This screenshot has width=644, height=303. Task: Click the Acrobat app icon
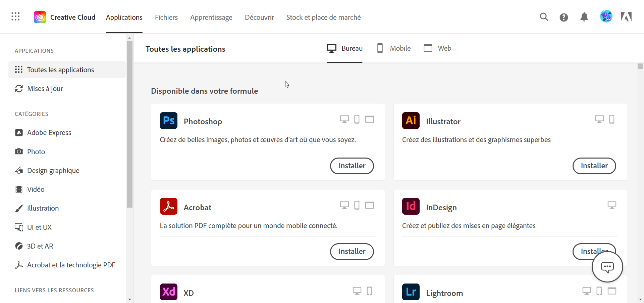tap(169, 206)
